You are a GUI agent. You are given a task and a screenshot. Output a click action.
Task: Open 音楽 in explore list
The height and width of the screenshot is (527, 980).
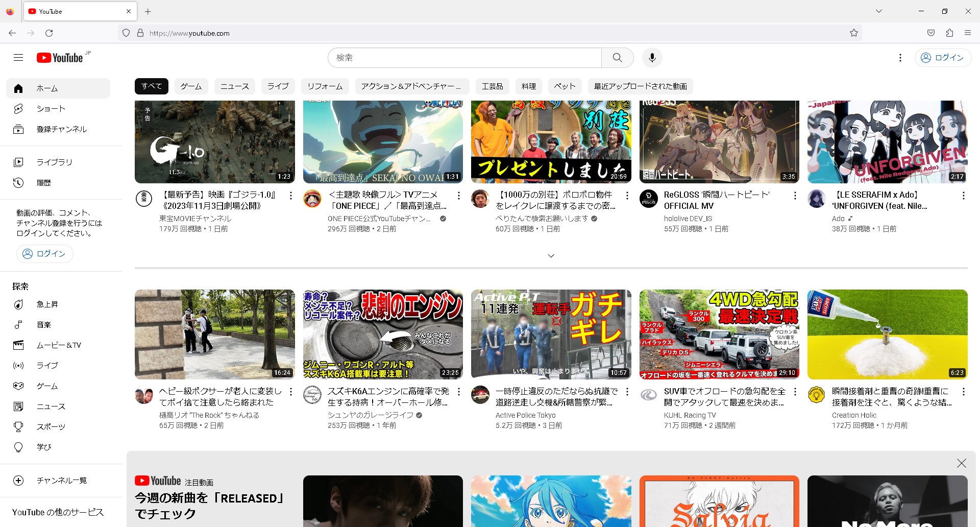(x=58, y=325)
